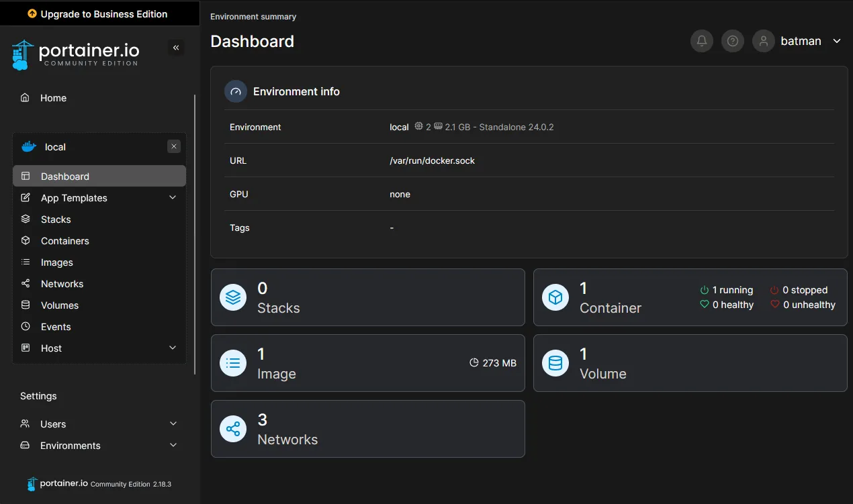The height and width of the screenshot is (504, 853).
Task: Expand the App Templates menu
Action: point(75,197)
